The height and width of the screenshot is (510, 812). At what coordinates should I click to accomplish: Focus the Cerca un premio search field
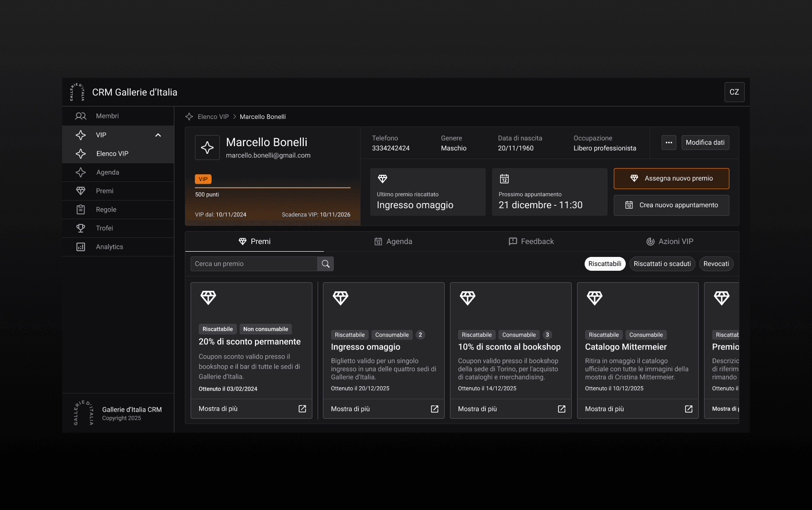[254, 264]
